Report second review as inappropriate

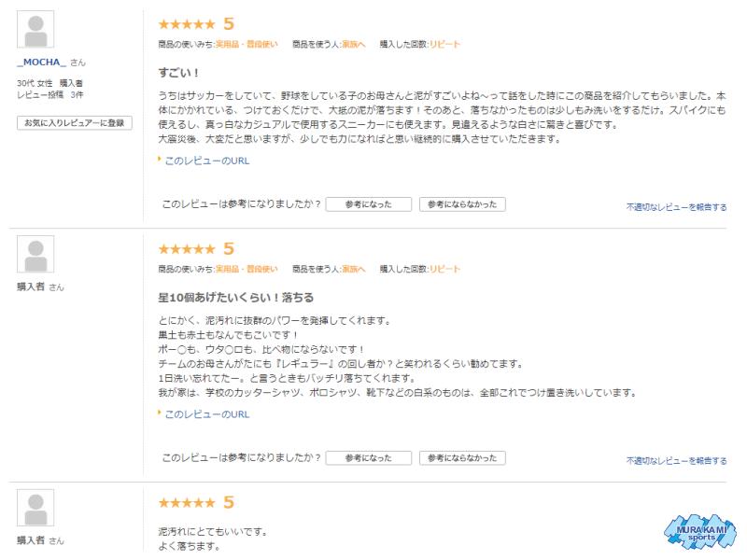[676, 461]
